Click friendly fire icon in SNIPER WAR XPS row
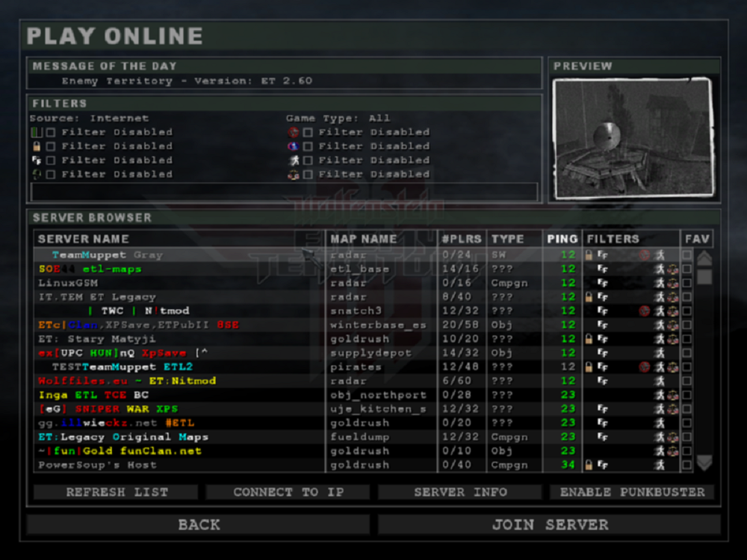The image size is (747, 560). [x=603, y=409]
